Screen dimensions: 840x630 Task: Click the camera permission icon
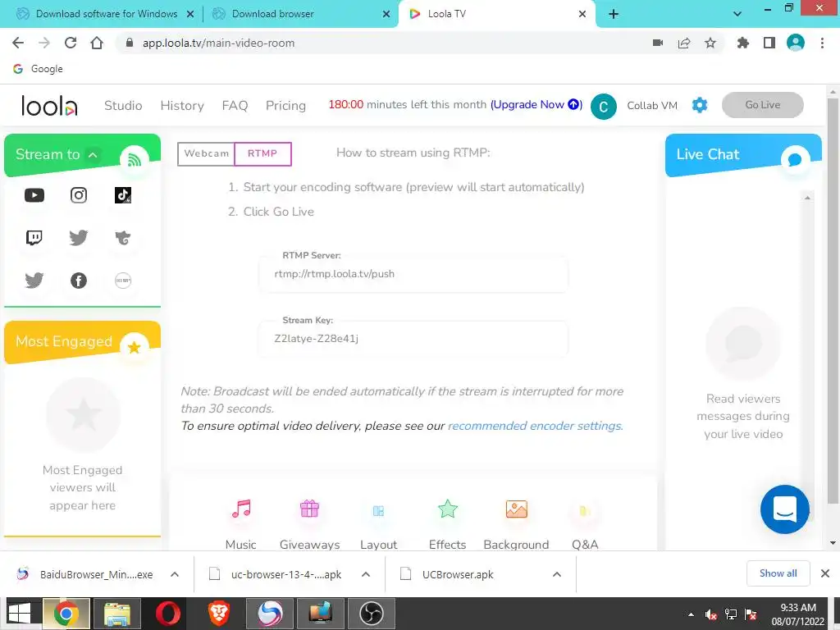[x=658, y=43]
